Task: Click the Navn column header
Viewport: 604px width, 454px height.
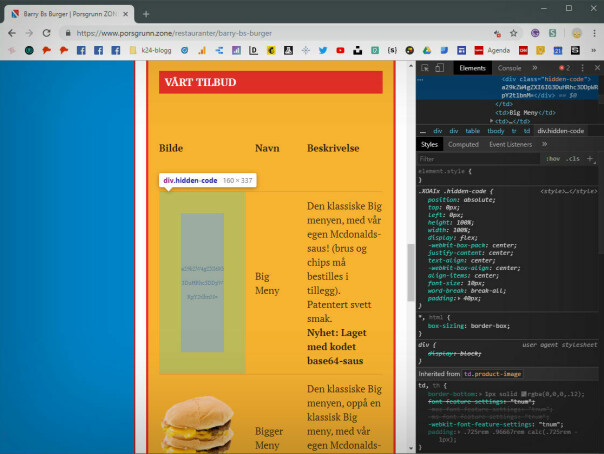Action: [x=267, y=148]
